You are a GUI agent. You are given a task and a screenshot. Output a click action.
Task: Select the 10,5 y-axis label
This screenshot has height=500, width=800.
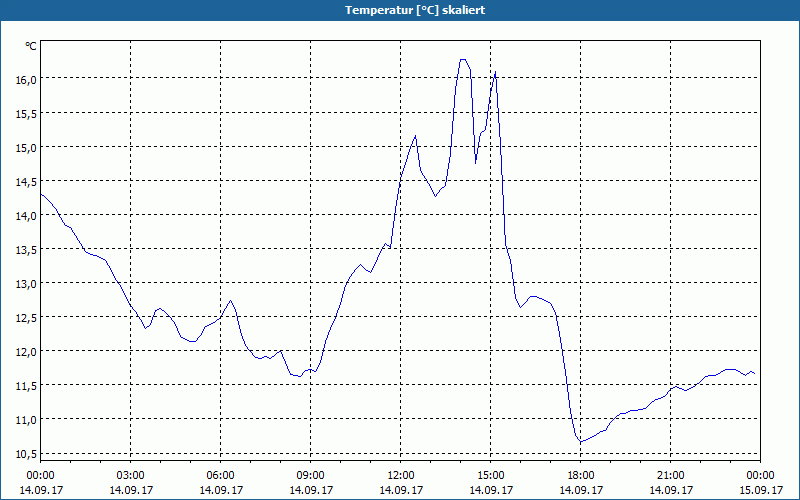click(x=27, y=454)
